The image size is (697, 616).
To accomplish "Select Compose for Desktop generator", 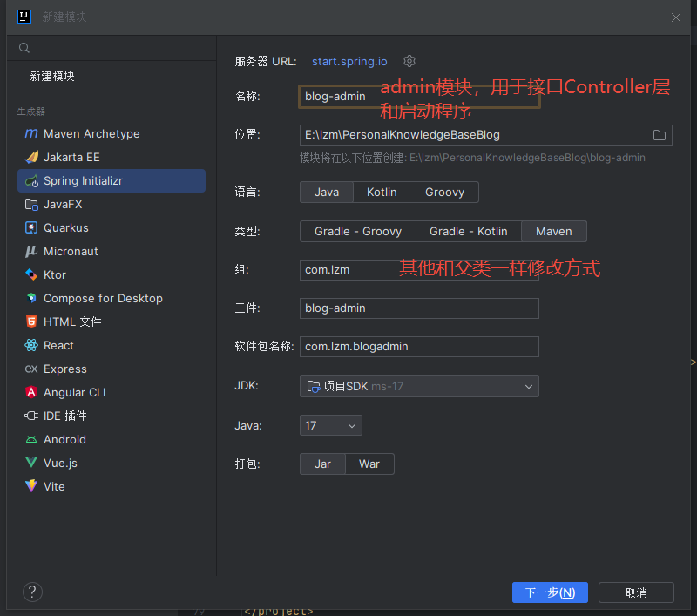I will [x=112, y=299].
